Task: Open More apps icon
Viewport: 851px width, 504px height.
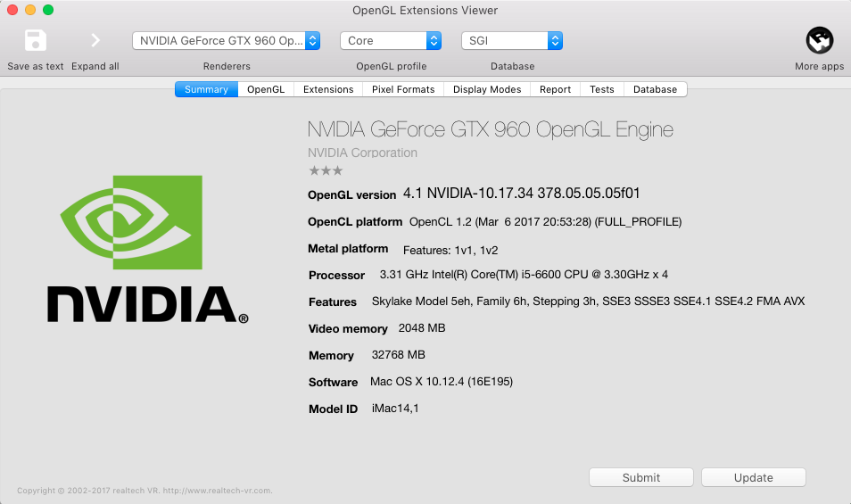Action: tap(819, 40)
